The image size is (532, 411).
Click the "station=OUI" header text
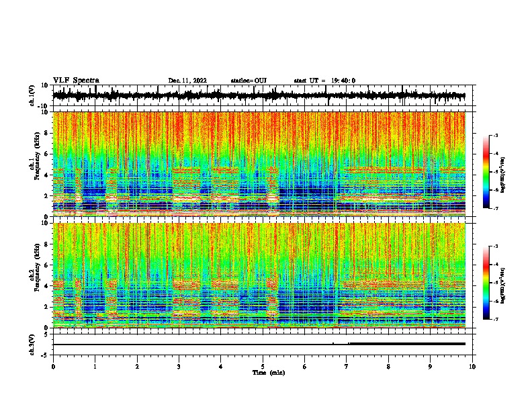[249, 81]
